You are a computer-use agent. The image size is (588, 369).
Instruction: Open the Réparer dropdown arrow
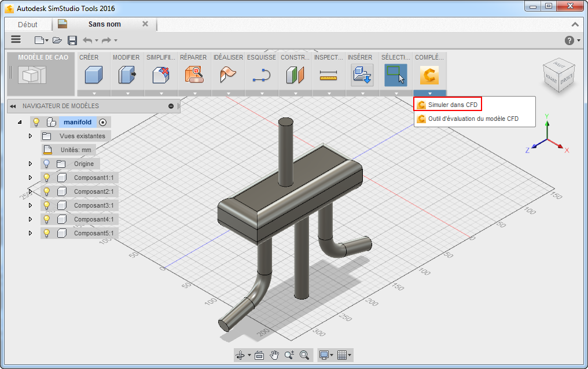click(x=194, y=93)
